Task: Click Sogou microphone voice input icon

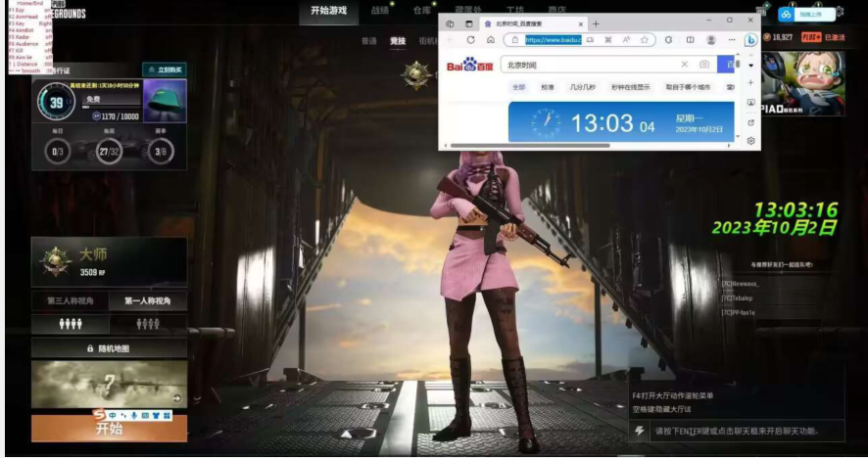Action: click(x=134, y=415)
